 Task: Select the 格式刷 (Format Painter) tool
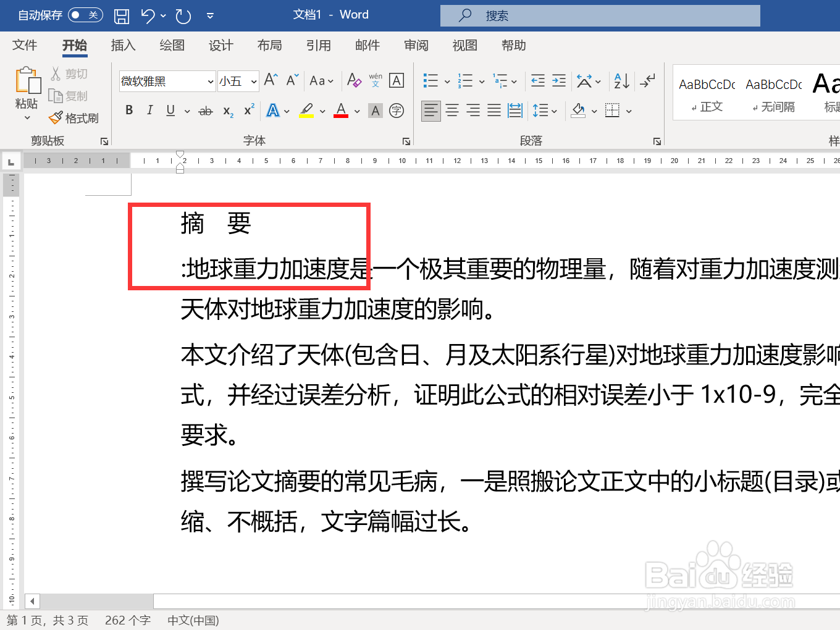[x=73, y=117]
